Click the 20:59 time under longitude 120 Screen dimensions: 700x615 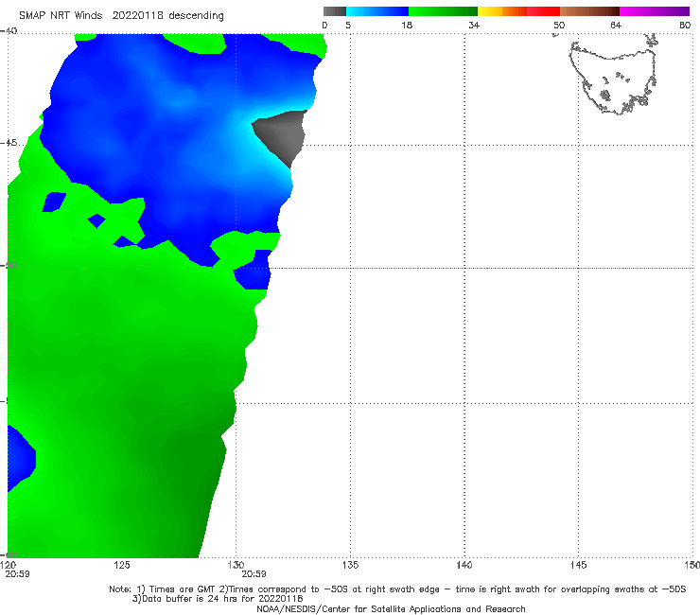[17, 574]
